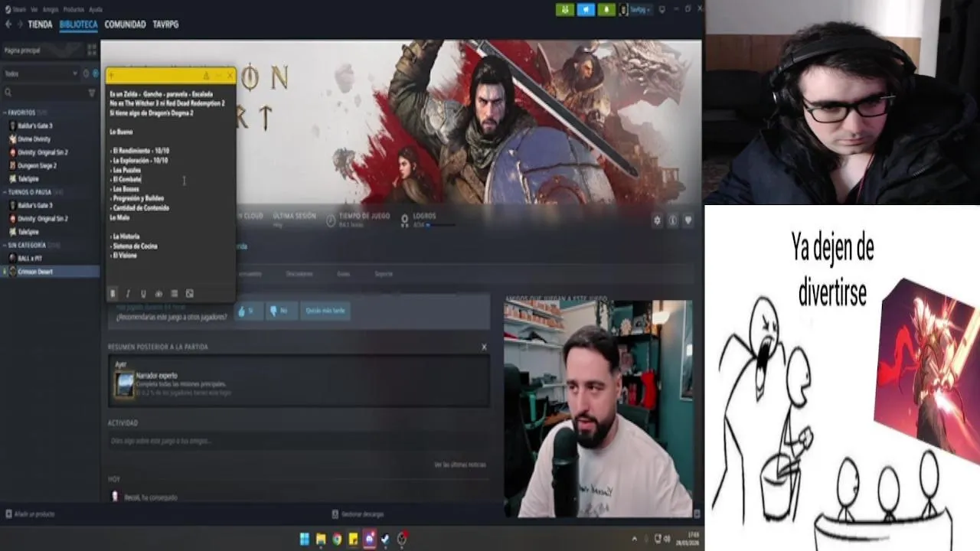Click the 'El Combate' line in sticky note
The height and width of the screenshot is (551, 980).
(126, 179)
